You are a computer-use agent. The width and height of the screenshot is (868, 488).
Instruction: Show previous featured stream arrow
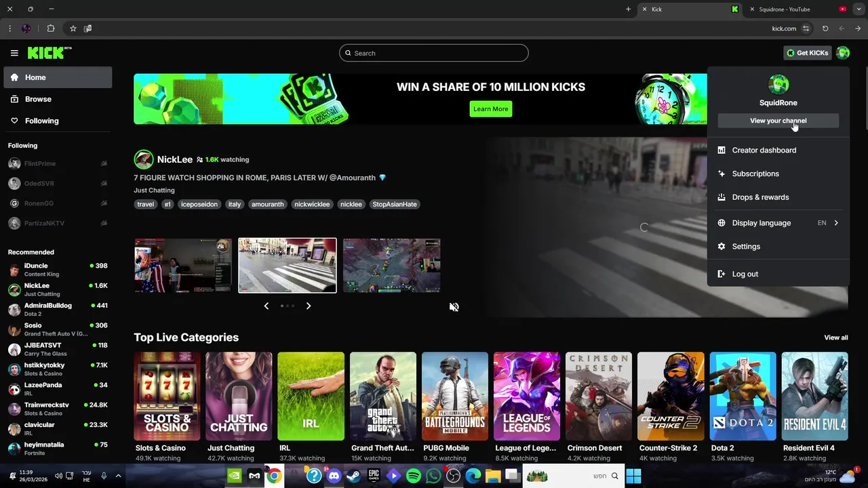pyautogui.click(x=266, y=306)
